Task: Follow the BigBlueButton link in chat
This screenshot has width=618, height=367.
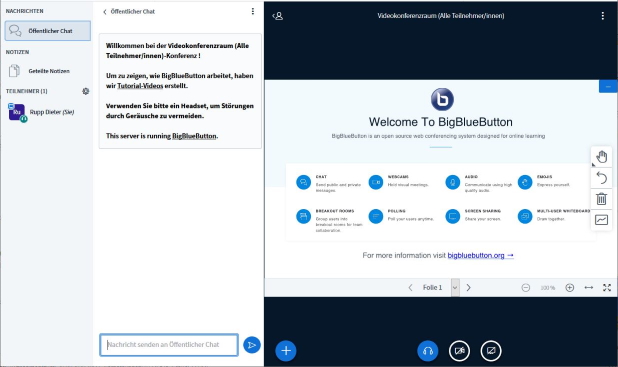Action: point(194,136)
